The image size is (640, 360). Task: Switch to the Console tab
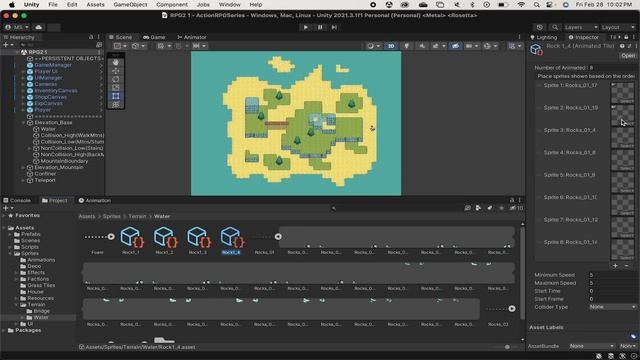17,200
